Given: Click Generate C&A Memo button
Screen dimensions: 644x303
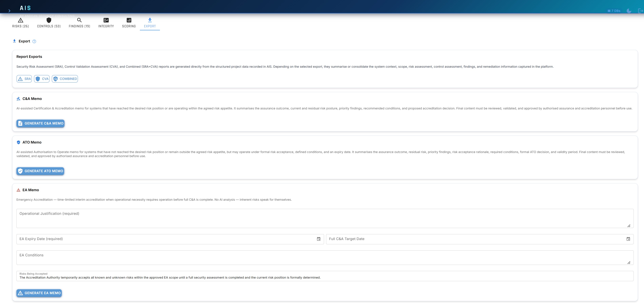Looking at the screenshot, I should [41, 123].
